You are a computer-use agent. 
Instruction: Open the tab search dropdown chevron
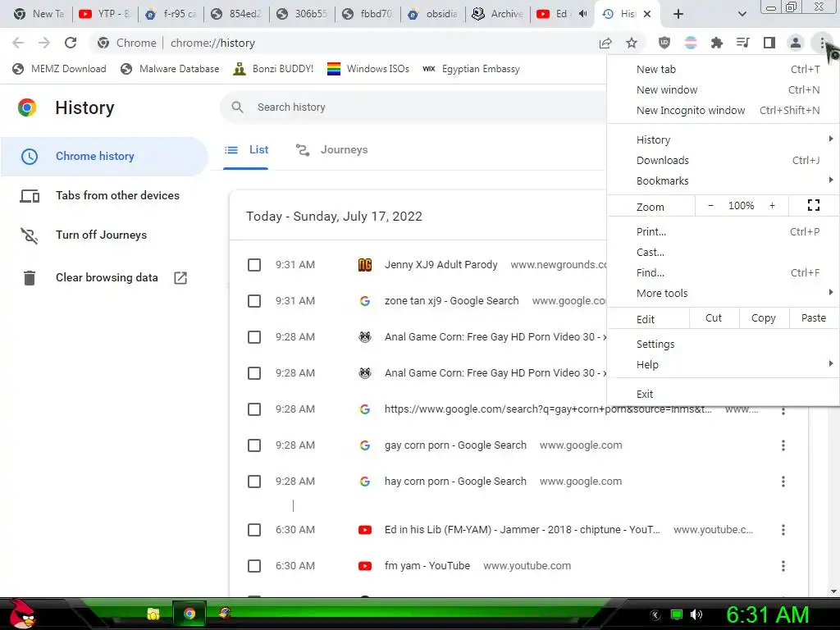click(x=742, y=14)
